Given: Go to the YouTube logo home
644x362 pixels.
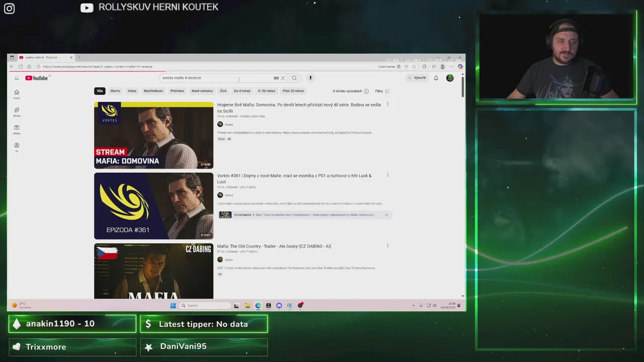Looking at the screenshot, I should pos(37,78).
